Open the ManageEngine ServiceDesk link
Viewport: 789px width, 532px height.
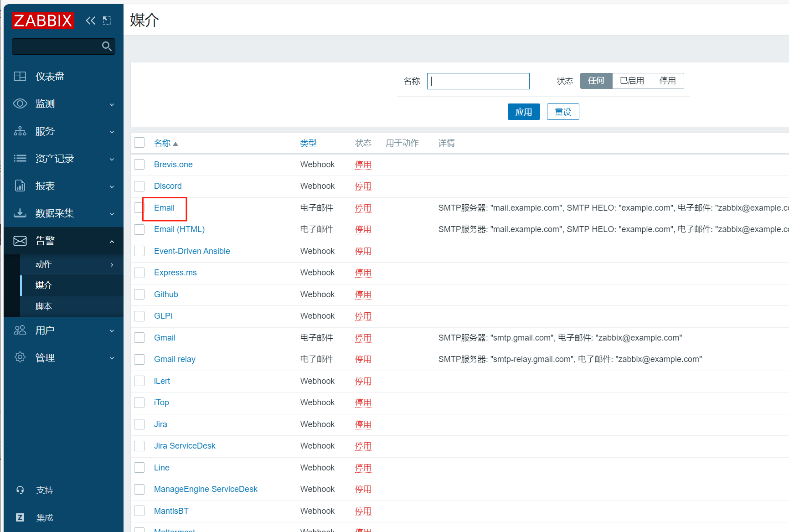pyautogui.click(x=206, y=489)
